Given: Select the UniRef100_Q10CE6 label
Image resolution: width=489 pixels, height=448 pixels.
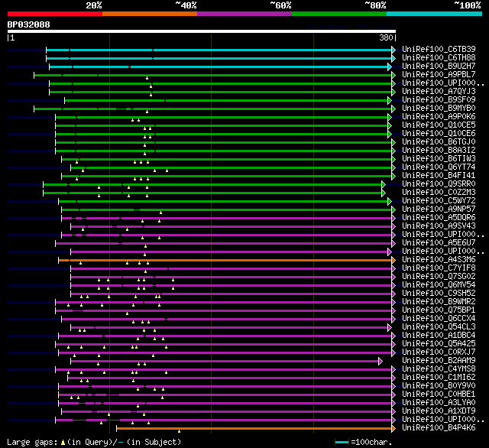Looking at the screenshot, I should point(439,134).
